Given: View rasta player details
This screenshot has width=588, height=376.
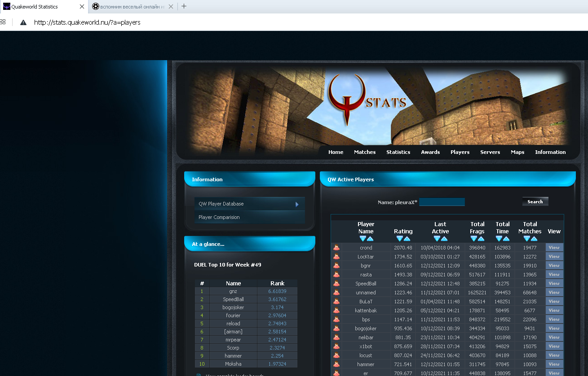Looking at the screenshot, I should (554, 275).
